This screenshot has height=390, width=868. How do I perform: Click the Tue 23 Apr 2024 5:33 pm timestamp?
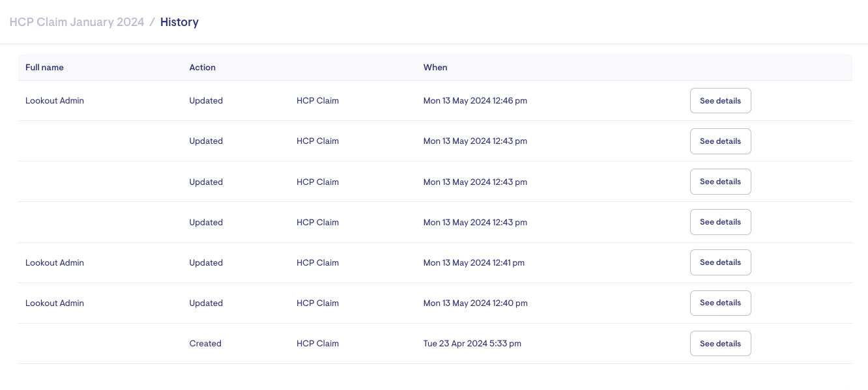pyautogui.click(x=472, y=344)
